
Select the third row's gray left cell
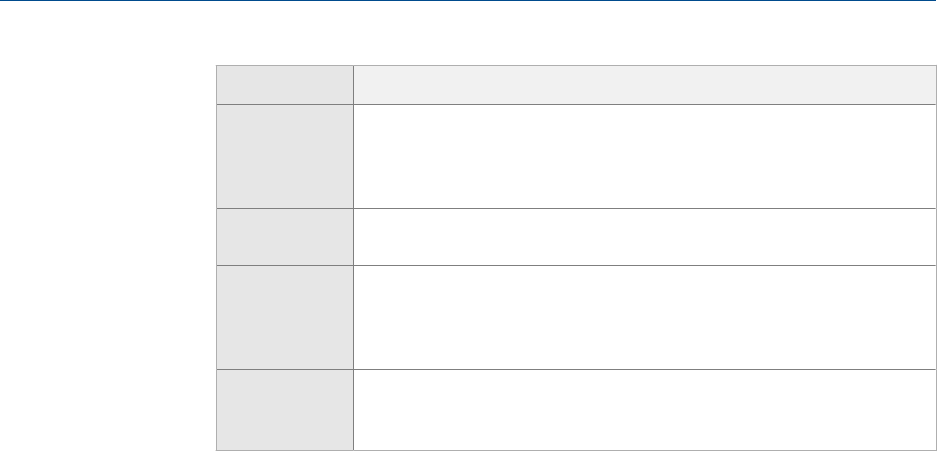pyautogui.click(x=285, y=317)
